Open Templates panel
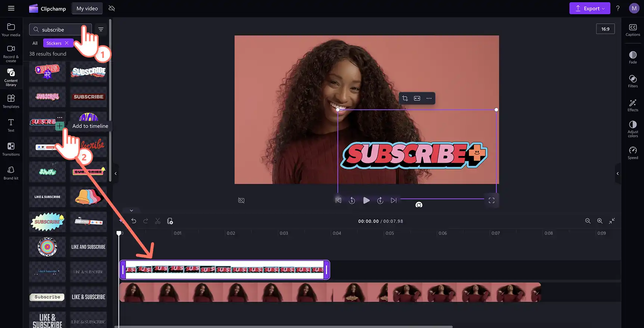 click(11, 101)
